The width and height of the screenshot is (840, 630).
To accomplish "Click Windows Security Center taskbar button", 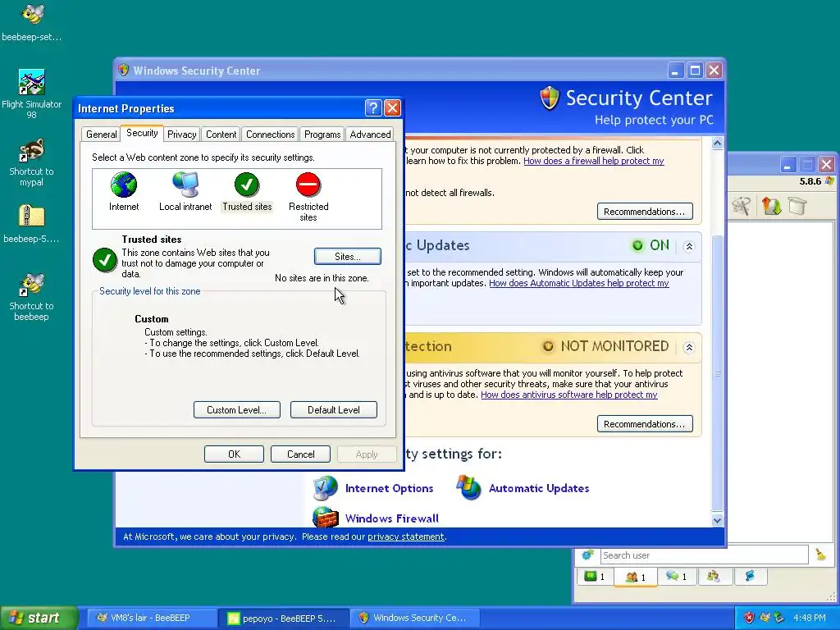I will click(x=414, y=618).
